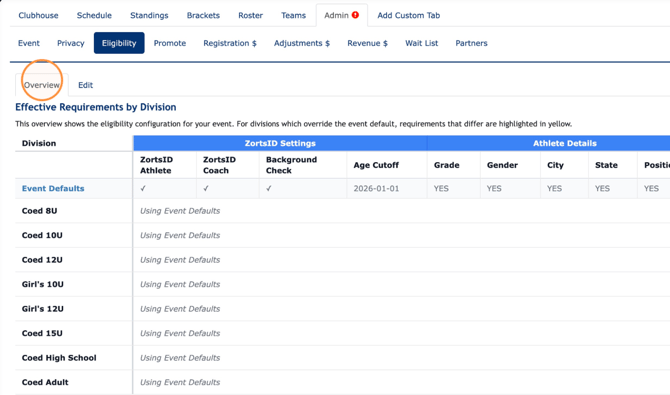
Task: Switch to the Edit sub-tab
Action: (85, 85)
